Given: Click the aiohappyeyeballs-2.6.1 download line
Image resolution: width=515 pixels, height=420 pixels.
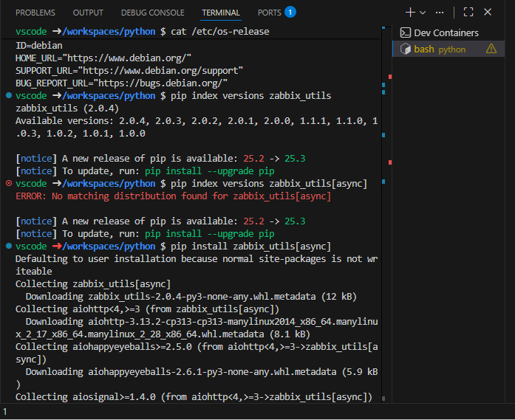Looking at the screenshot, I should (197, 378).
